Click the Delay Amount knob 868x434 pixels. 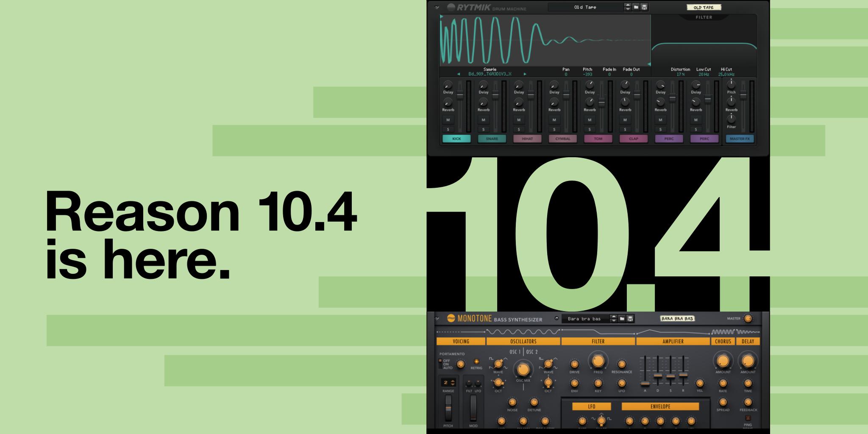(x=748, y=361)
